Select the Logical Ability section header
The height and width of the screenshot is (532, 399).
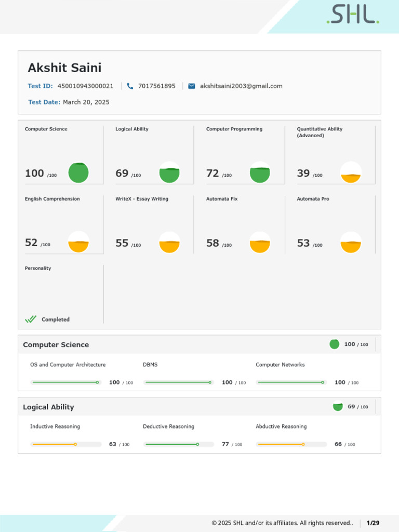49,407
